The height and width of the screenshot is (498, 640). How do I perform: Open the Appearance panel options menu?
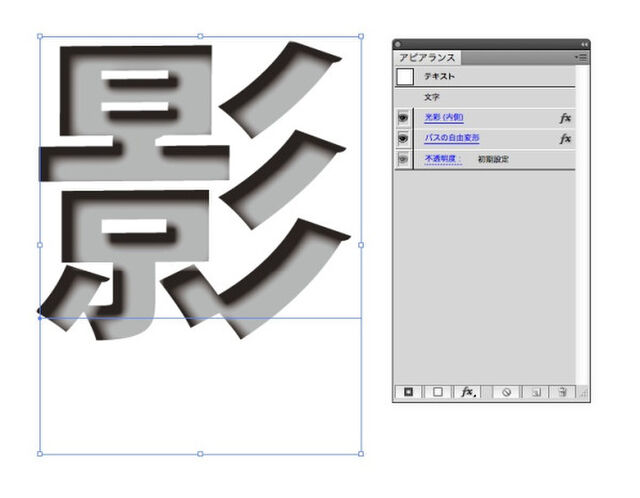[x=581, y=58]
